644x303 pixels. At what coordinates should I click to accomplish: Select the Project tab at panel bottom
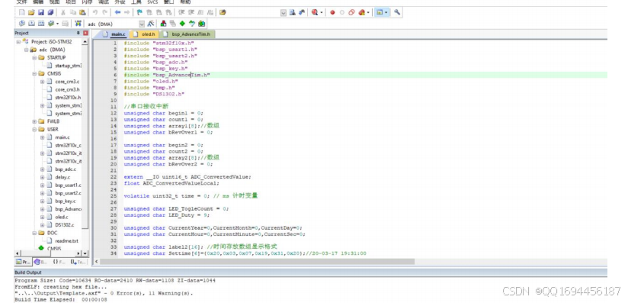pos(23,262)
